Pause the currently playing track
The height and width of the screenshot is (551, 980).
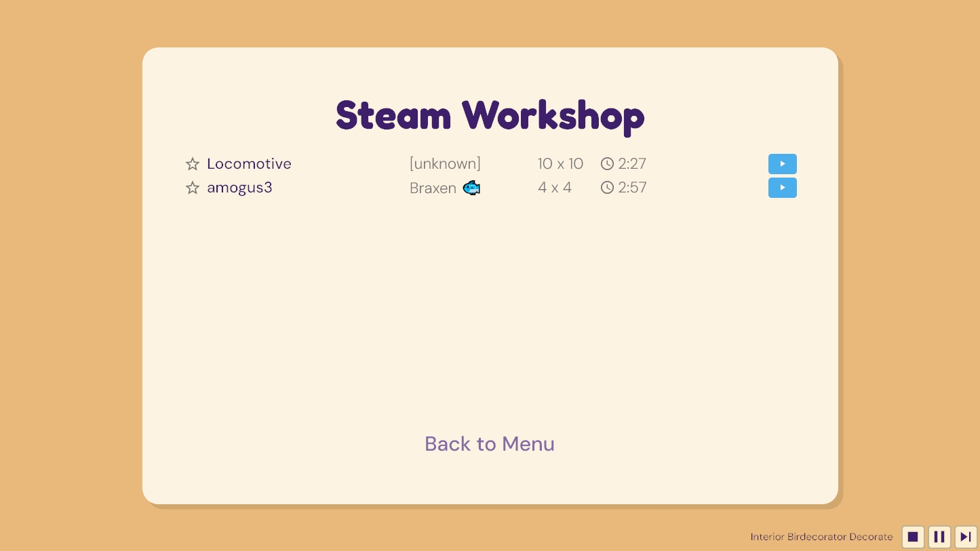pos(939,537)
